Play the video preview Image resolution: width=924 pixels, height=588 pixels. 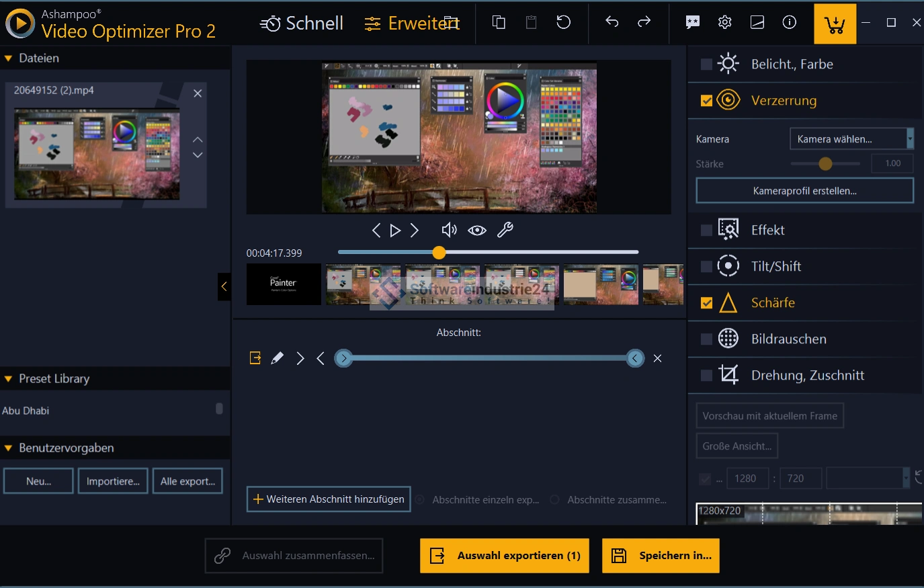click(395, 230)
